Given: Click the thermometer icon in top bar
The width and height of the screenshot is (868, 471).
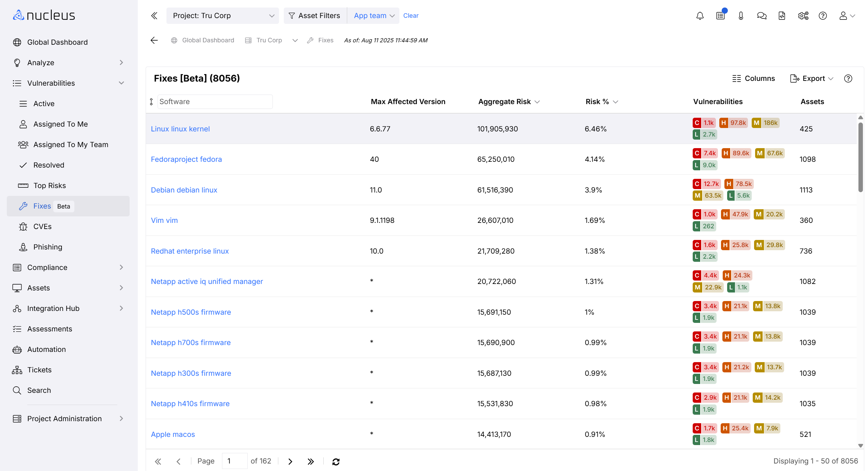Looking at the screenshot, I should point(741,16).
